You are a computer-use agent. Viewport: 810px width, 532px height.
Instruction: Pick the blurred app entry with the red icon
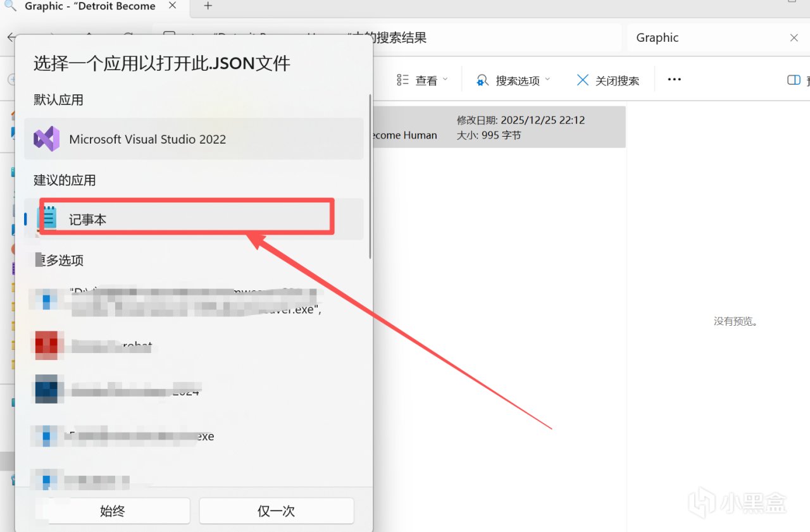click(x=194, y=345)
